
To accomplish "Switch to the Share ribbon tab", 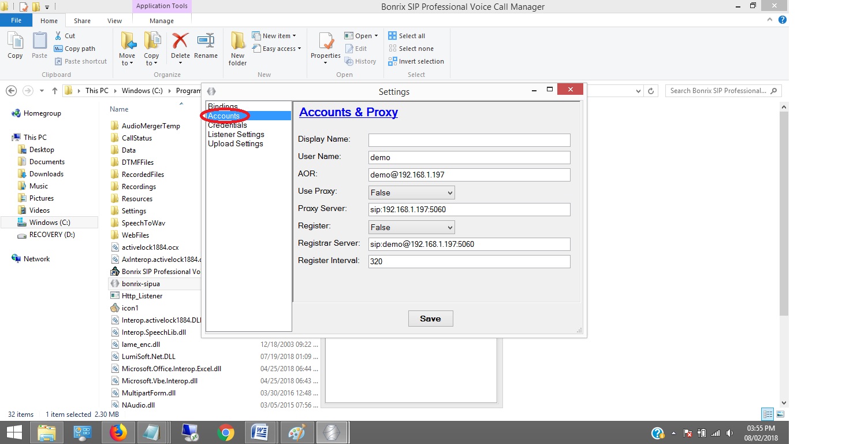I will [x=82, y=21].
